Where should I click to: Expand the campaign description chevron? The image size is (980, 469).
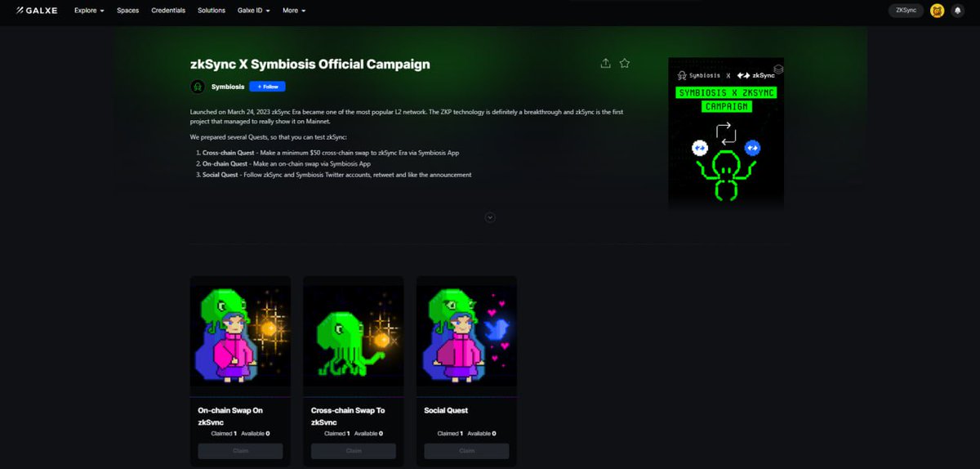490,217
